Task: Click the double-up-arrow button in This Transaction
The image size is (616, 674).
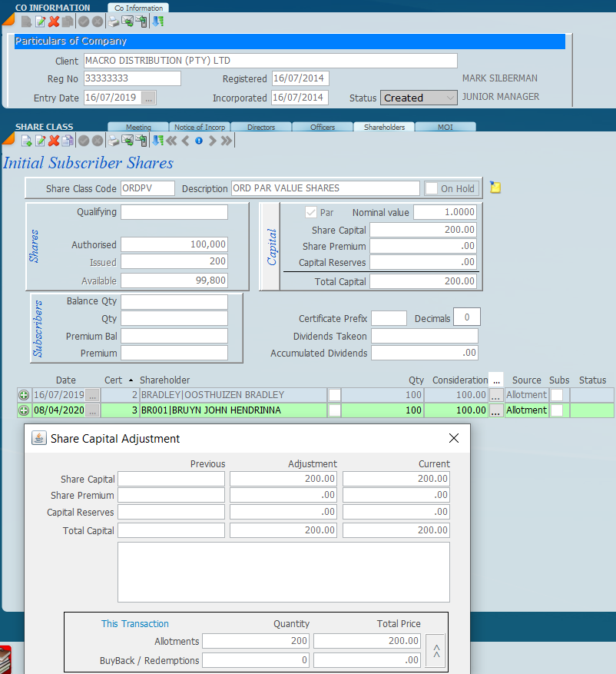Action: click(x=435, y=651)
